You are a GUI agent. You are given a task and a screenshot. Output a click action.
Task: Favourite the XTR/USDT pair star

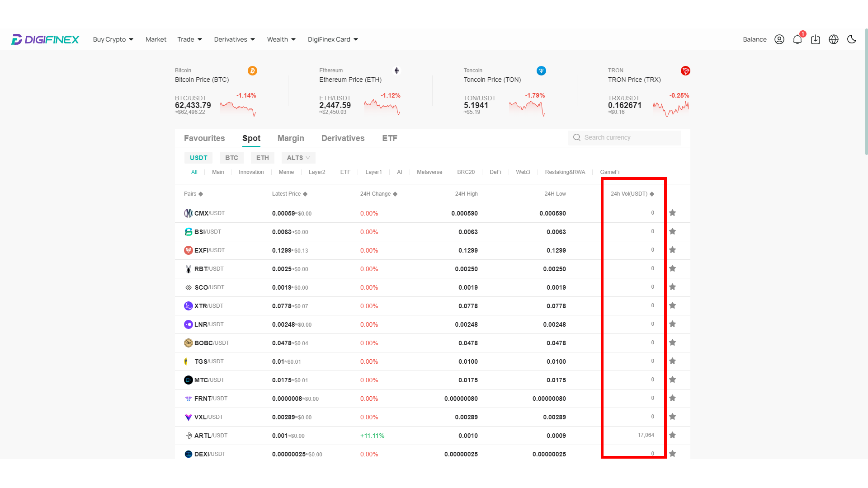[x=672, y=305]
